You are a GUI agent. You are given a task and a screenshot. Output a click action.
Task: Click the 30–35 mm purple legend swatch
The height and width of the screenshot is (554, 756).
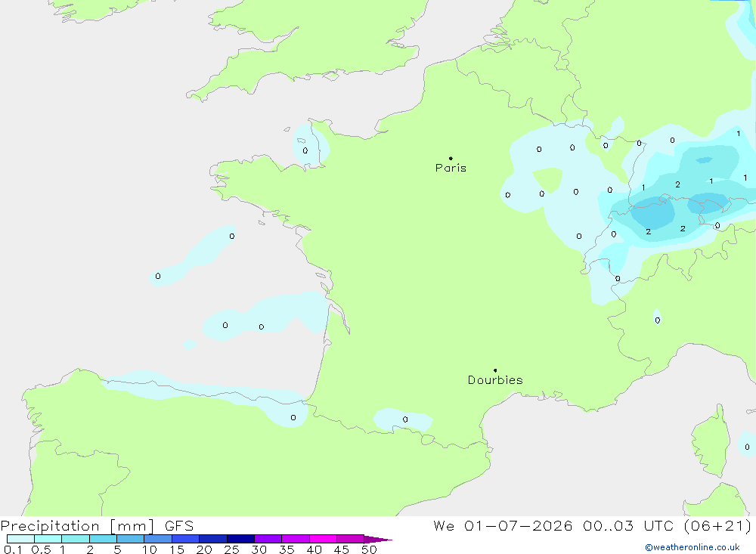click(268, 539)
